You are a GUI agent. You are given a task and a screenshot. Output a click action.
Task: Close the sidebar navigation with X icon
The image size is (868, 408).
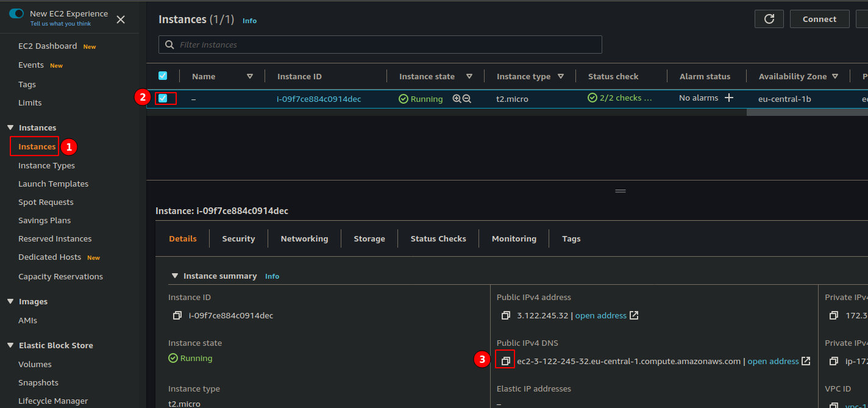tap(121, 20)
